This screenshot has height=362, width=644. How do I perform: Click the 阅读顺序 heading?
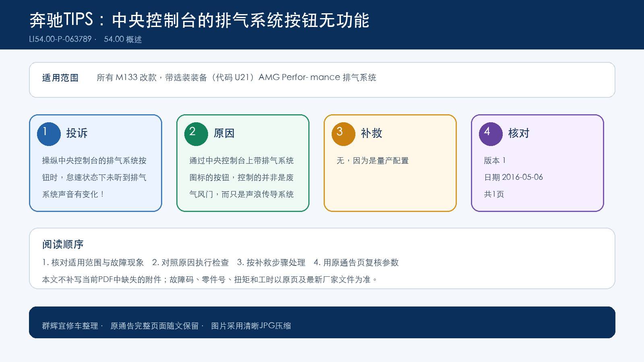click(x=63, y=245)
